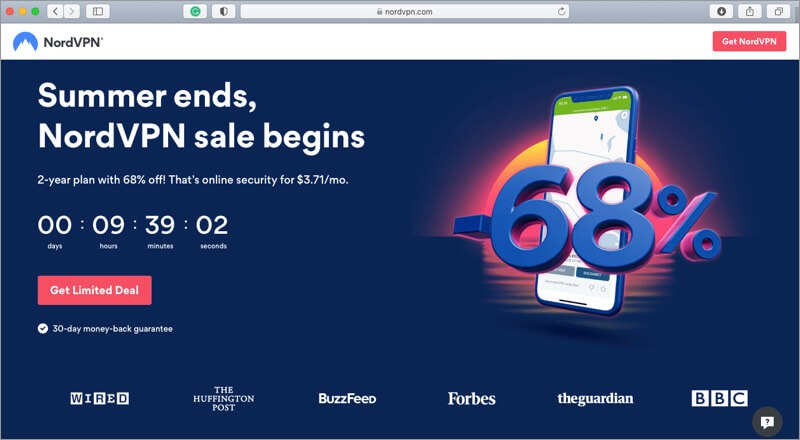The height and width of the screenshot is (440, 800).
Task: Click the Safari forward navigation arrow
Action: pyautogui.click(x=71, y=11)
